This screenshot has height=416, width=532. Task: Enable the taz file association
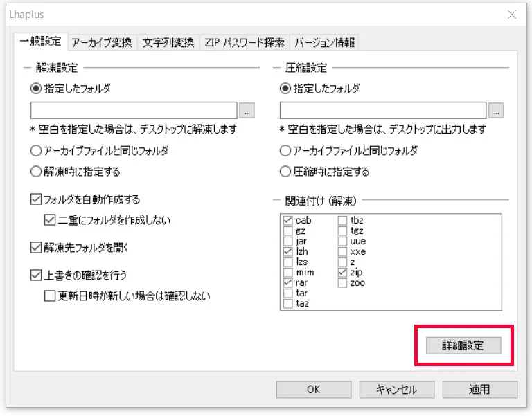pos(287,303)
